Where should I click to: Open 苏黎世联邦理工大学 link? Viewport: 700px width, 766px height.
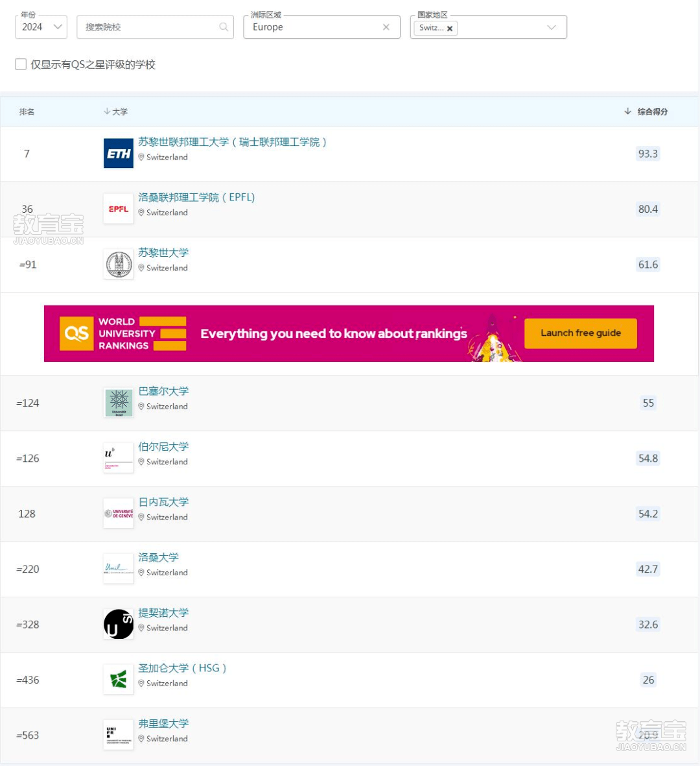(x=232, y=141)
